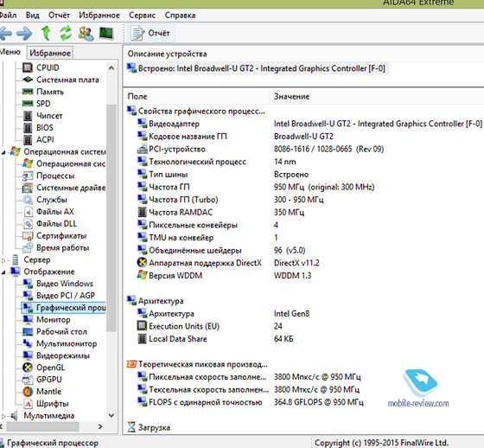
Task: Open the Избранное menu in menu bar
Action: coord(99,16)
